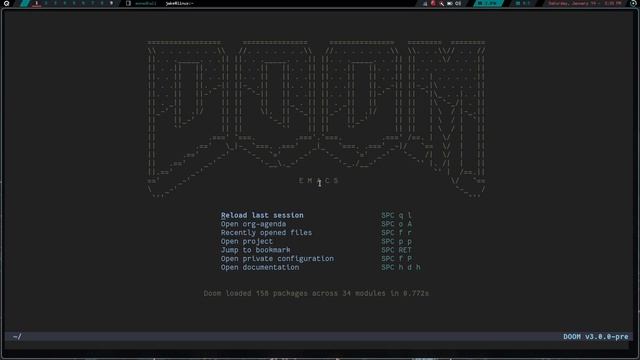Click the 'SPC p p' keybinding text

tap(396, 241)
